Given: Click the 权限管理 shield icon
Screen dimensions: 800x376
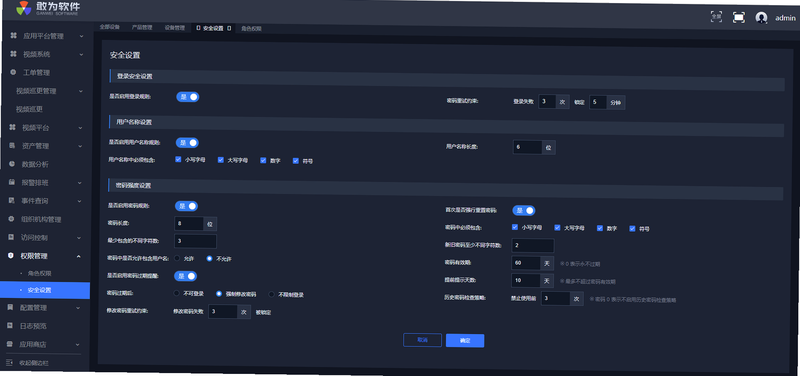Looking at the screenshot, I should point(11,255).
